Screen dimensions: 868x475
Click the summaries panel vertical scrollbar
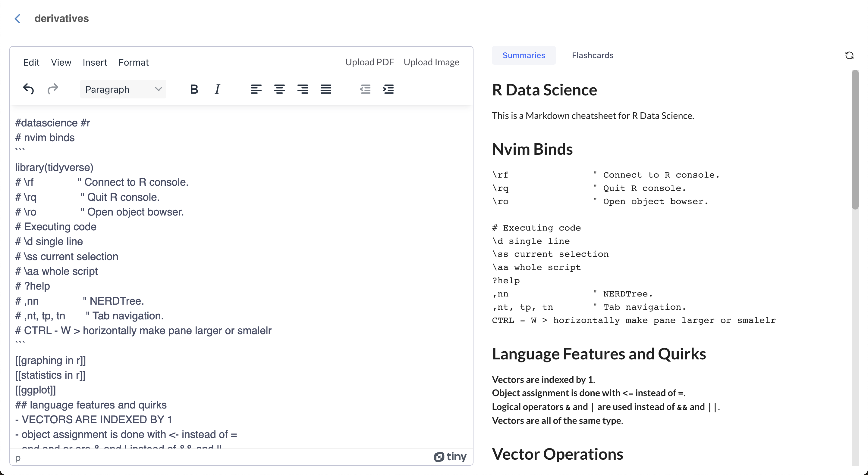click(855, 139)
